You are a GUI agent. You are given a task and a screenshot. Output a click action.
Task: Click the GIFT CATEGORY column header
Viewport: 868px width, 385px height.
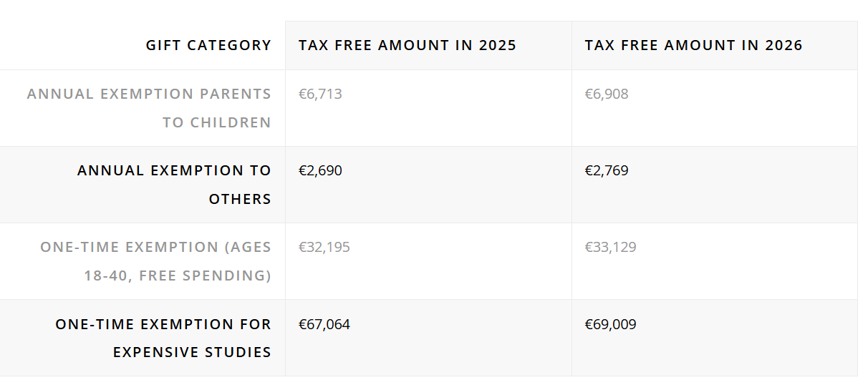pos(208,45)
